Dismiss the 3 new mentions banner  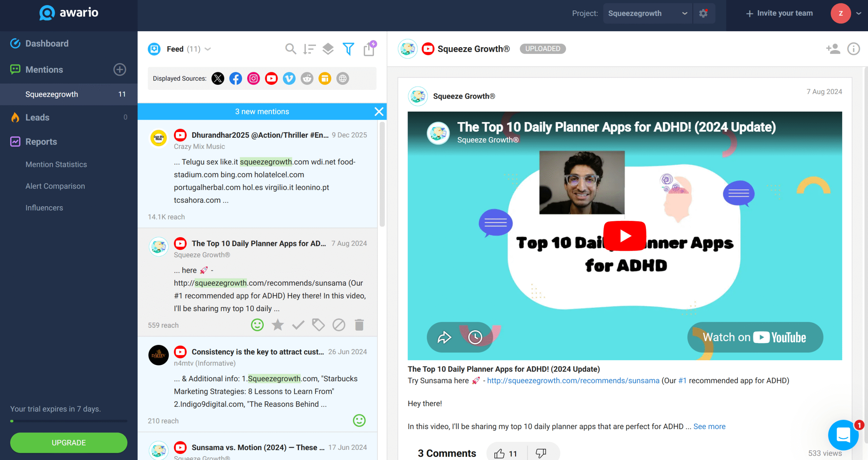click(x=379, y=112)
